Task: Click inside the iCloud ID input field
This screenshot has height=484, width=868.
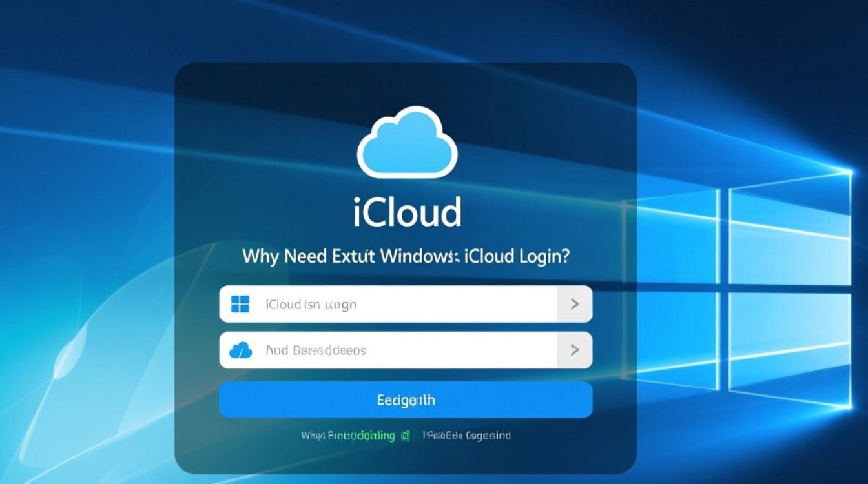Action: coord(387,303)
